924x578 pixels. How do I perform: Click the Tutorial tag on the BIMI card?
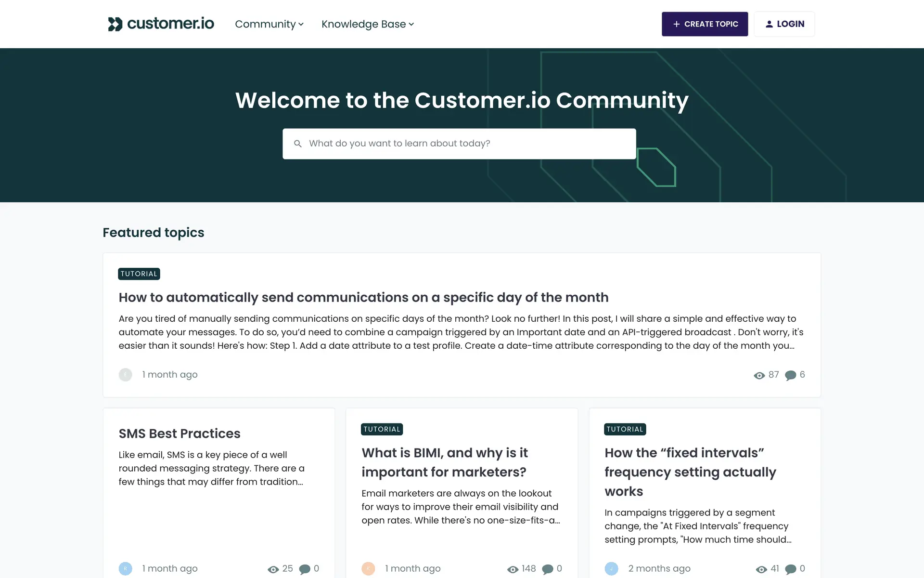(x=382, y=429)
